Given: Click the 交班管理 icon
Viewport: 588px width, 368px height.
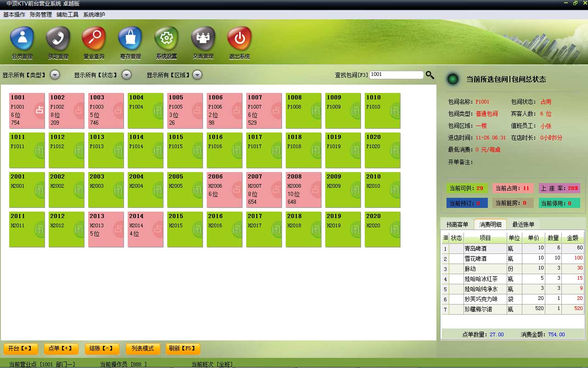Looking at the screenshot, I should [x=203, y=39].
